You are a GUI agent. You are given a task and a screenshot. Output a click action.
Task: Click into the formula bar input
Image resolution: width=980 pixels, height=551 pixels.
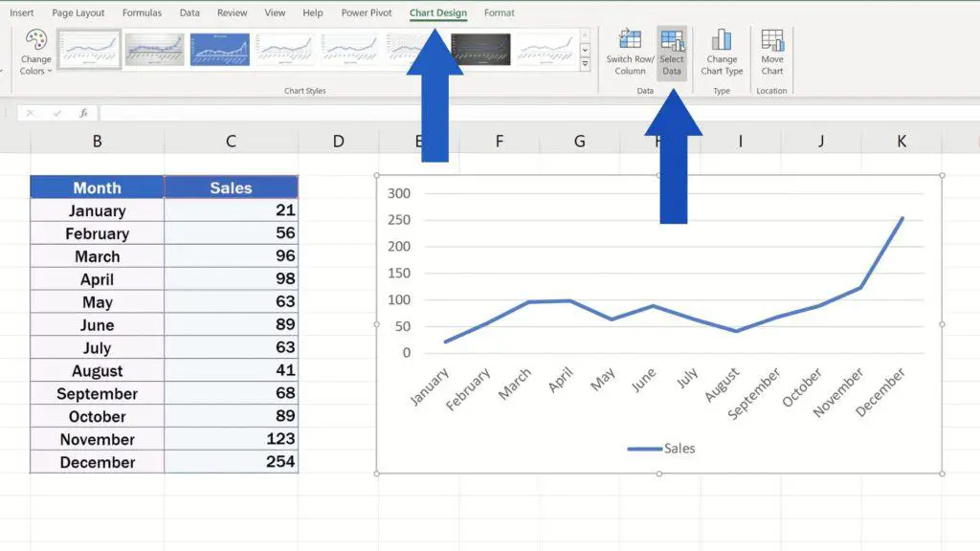pyautogui.click(x=538, y=113)
